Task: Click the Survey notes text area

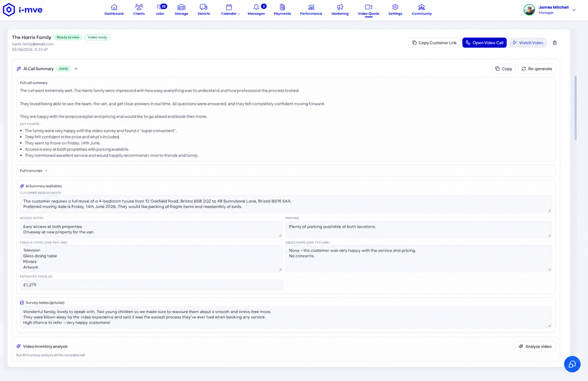Action: click(286, 317)
